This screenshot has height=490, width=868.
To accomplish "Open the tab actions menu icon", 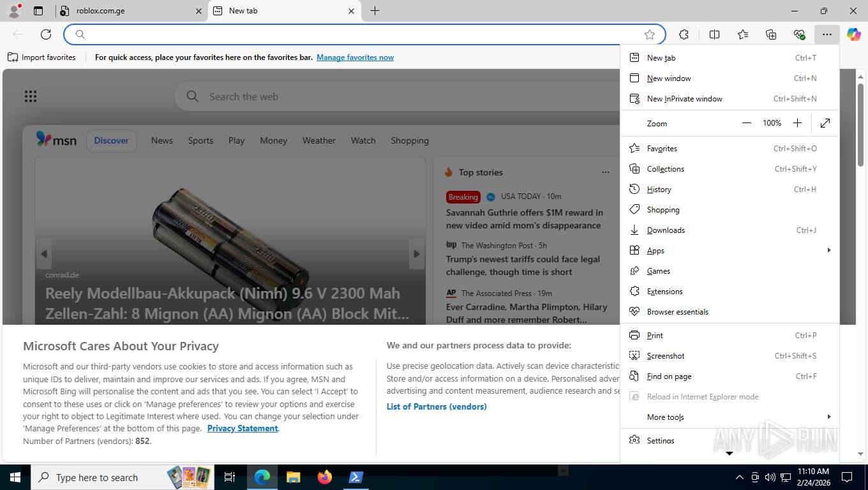I will (x=38, y=11).
